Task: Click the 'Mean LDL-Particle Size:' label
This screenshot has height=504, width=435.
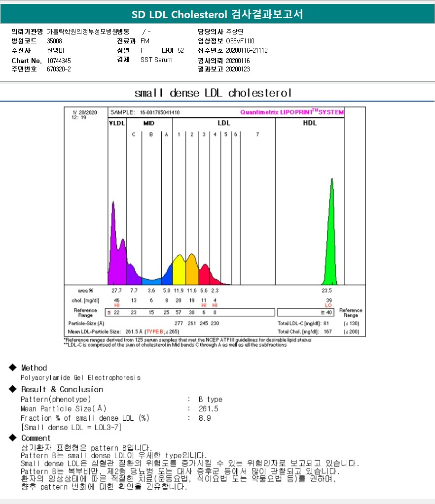Action: pyautogui.click(x=95, y=332)
